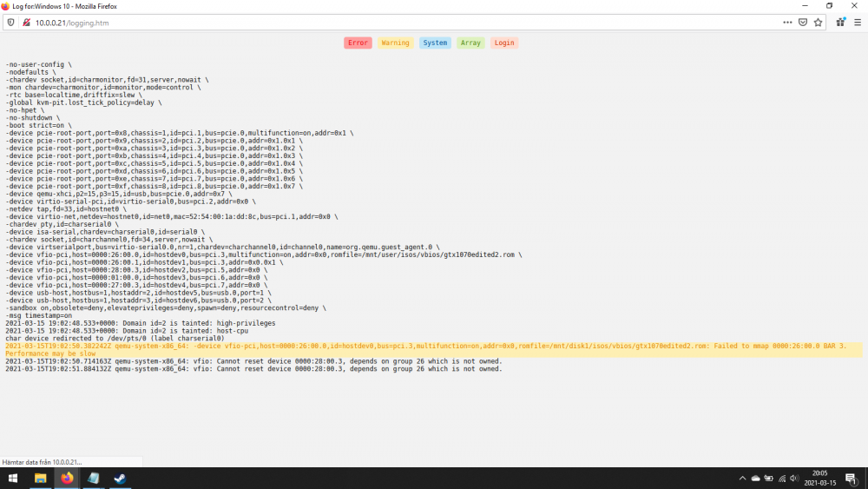
Task: Click the '-device virtio-serial-pci' line
Action: (x=131, y=202)
